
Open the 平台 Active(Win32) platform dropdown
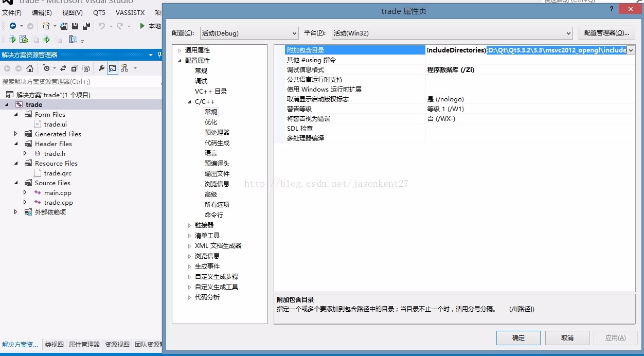(452, 33)
